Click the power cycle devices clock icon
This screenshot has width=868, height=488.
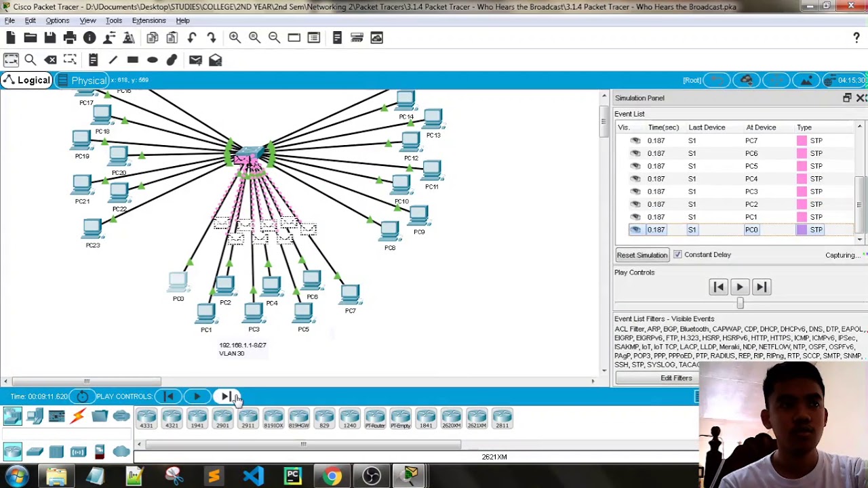(83, 396)
